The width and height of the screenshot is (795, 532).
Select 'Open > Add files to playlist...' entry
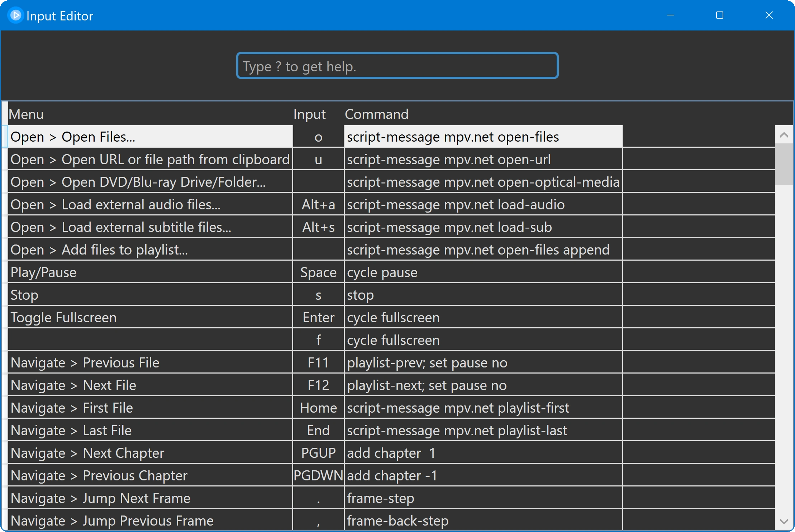click(150, 250)
